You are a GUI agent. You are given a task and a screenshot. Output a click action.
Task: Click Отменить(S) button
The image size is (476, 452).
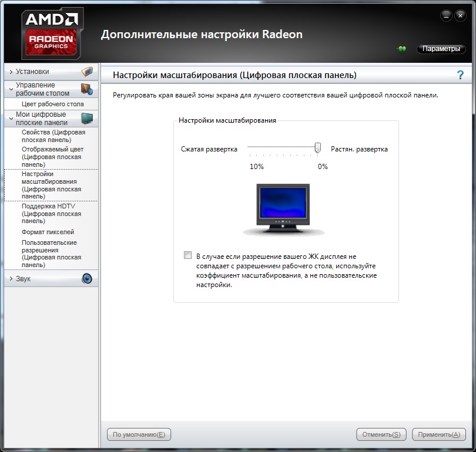381,434
